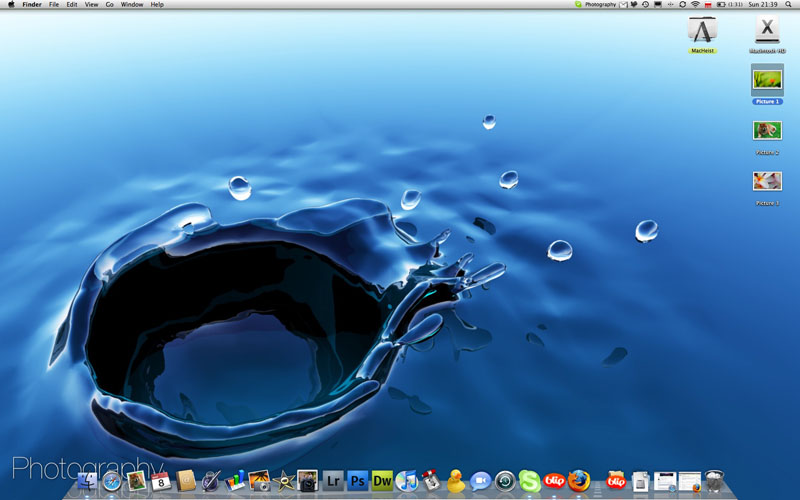Open the bar chart app icon in Dock

(235, 481)
